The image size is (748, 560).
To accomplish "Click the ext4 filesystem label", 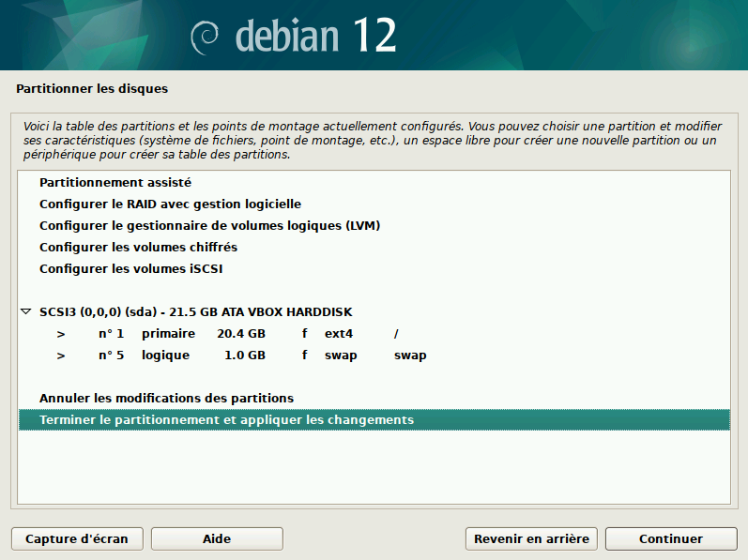I will (x=339, y=334).
